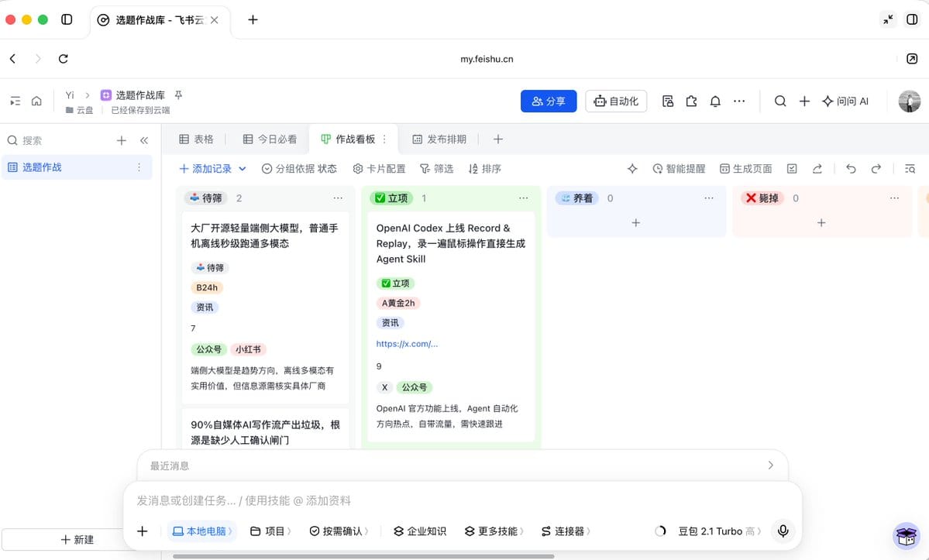The width and height of the screenshot is (929, 560).
Task: Select the 选题作战 table in sidebar
Action: pyautogui.click(x=77, y=167)
